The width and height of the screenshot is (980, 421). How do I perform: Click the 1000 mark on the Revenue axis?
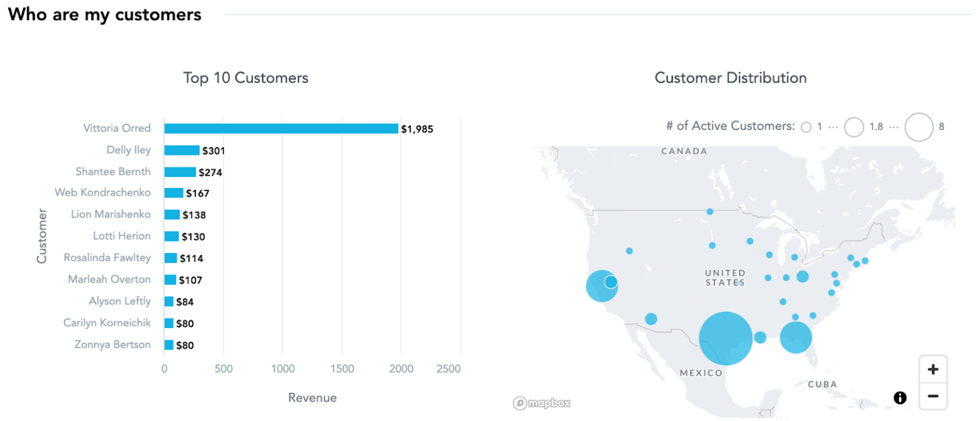coord(283,368)
